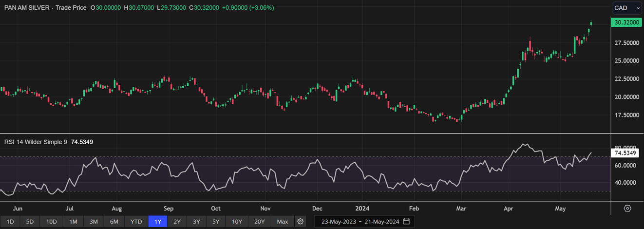The height and width of the screenshot is (229, 644).
Task: Click the May label on time axis
Action: (x=560, y=208)
